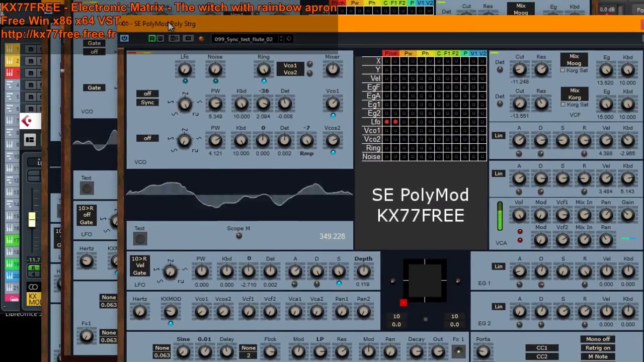Screen dimensions: 644x362
Task: Select the Pw column header in matrix
Action: 409,53
